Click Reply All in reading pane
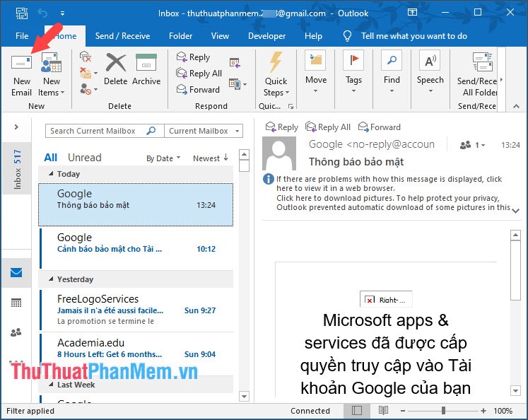This screenshot has height=420, width=528. 328,127
